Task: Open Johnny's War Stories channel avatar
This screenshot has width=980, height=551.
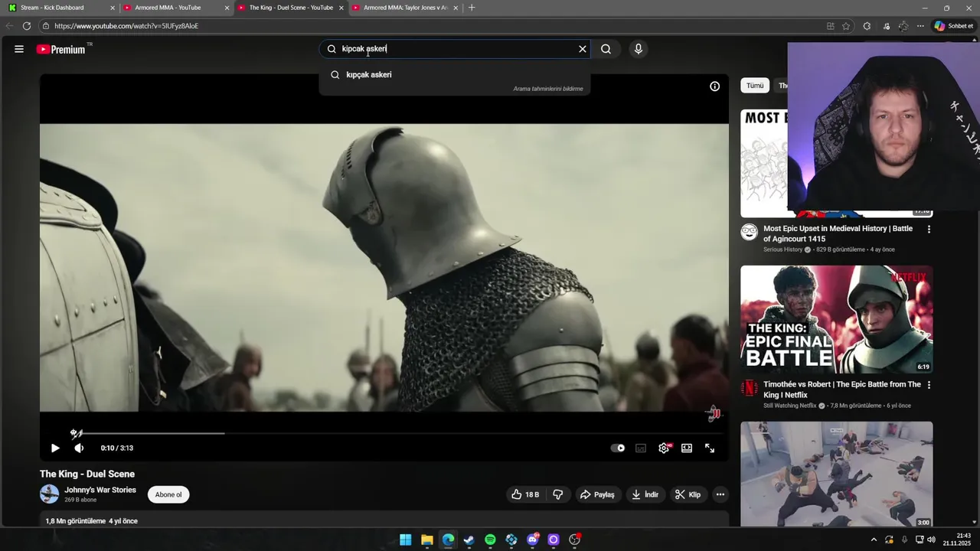Action: (50, 494)
